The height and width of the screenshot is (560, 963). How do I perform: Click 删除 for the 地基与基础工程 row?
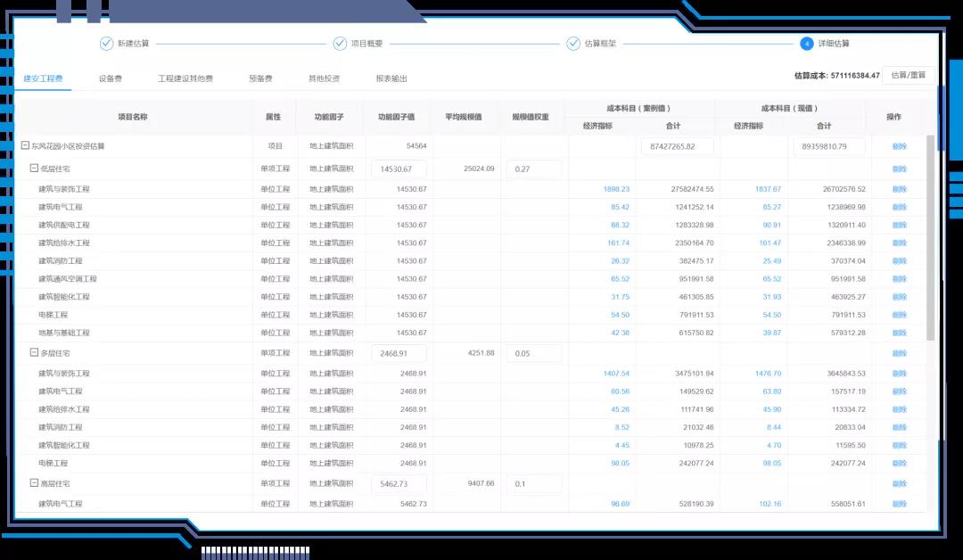[899, 333]
